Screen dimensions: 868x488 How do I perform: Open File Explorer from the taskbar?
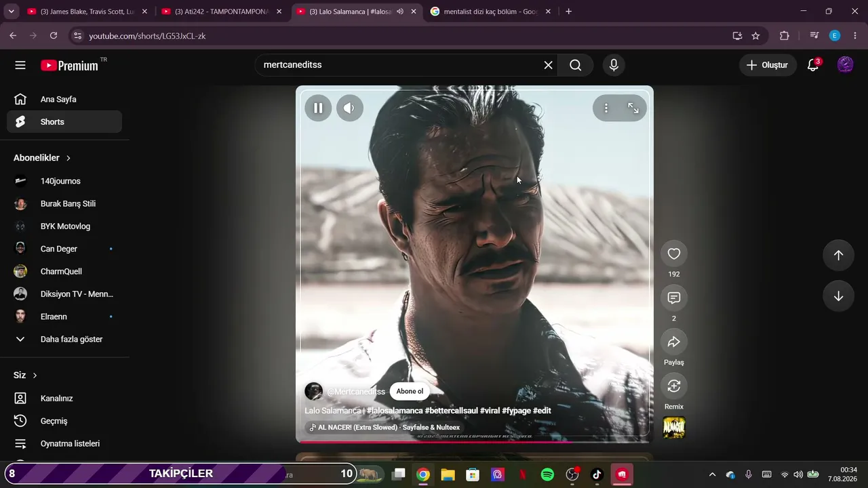[448, 474]
